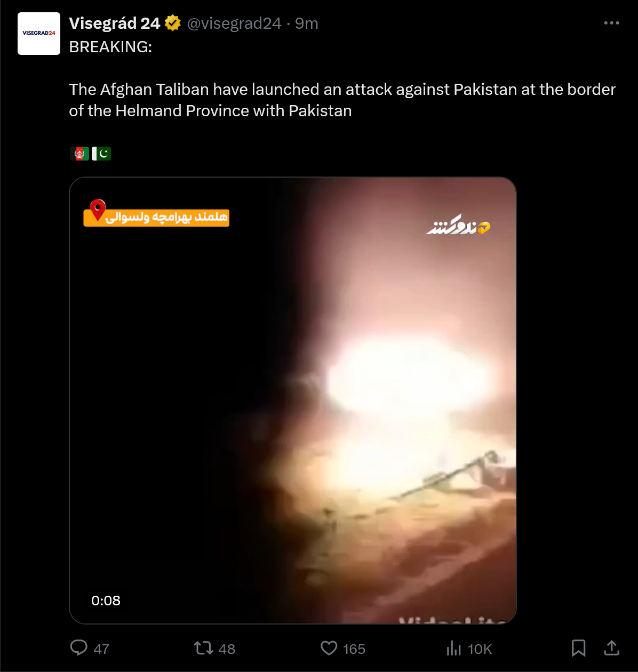Repost the tweet using retweet icon
The height and width of the screenshot is (672, 638).
tap(203, 648)
